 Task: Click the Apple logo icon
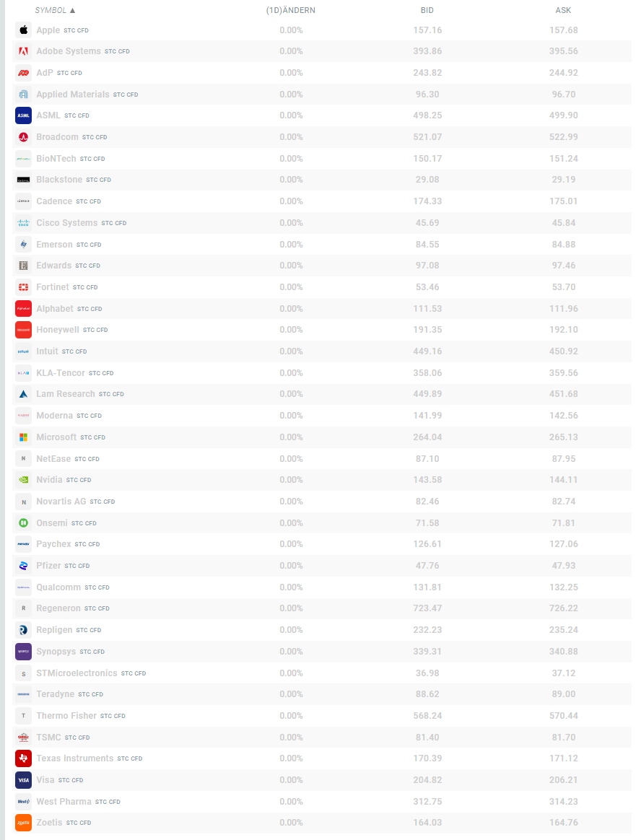coord(23,30)
